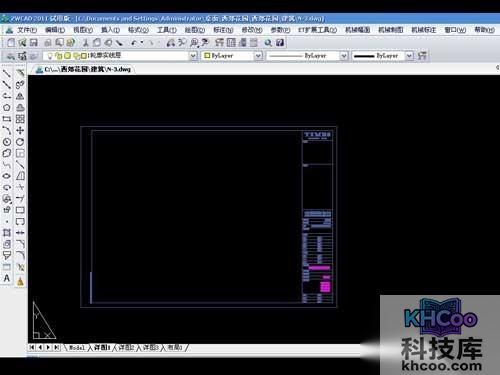This screenshot has width=500, height=375.
Task: Go to previous layout tab arrow
Action: pyautogui.click(x=40, y=347)
